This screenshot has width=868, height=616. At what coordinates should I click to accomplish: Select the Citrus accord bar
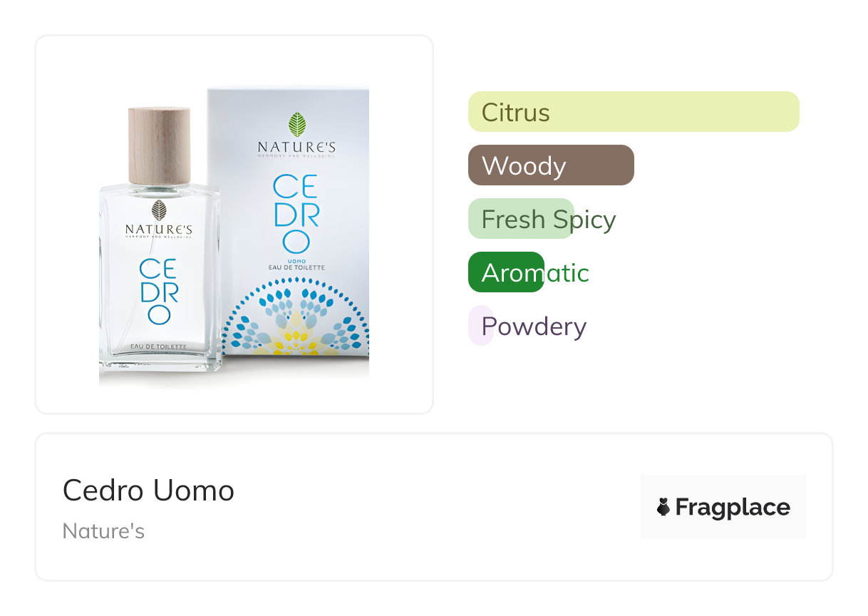click(633, 112)
